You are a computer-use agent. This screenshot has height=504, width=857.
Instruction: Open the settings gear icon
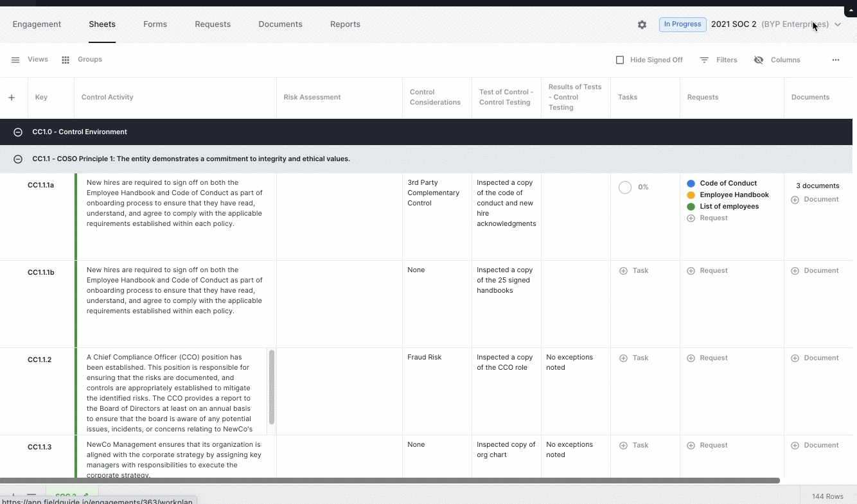click(642, 24)
